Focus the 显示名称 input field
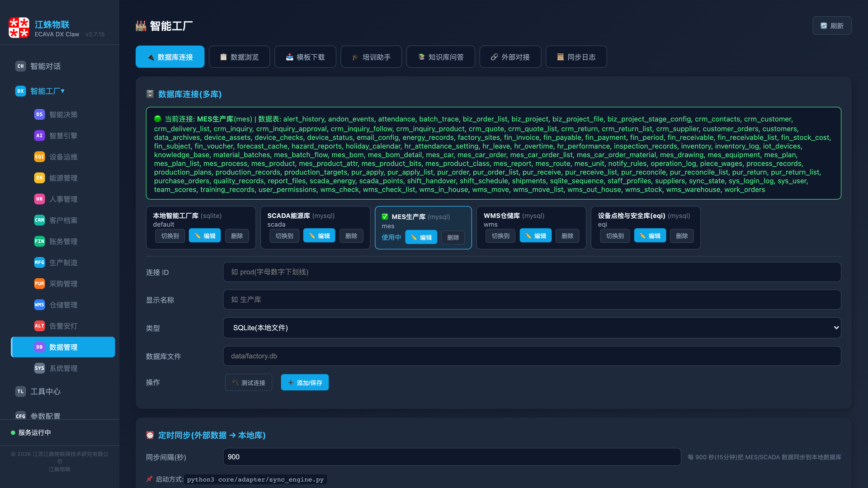Image resolution: width=868 pixels, height=488 pixels. point(532,300)
